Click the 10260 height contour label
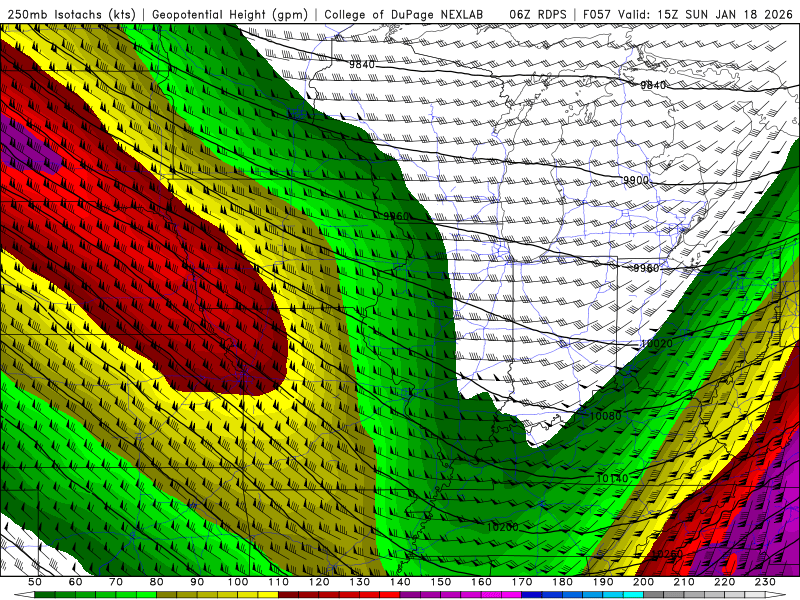800x600 pixels. (667, 554)
